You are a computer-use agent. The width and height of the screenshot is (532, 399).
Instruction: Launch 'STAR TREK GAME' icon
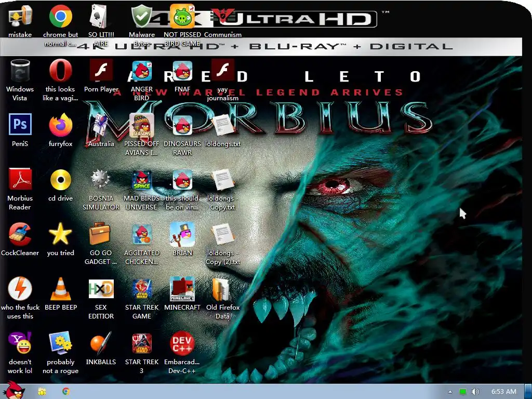pos(141,289)
